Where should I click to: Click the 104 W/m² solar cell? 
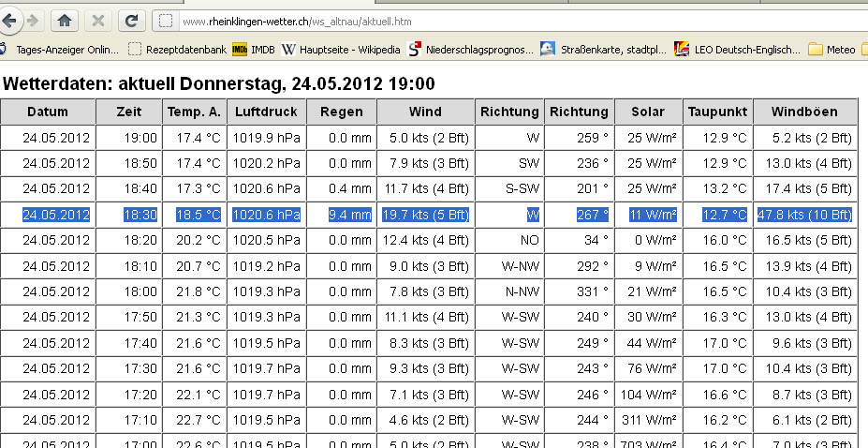click(648, 395)
